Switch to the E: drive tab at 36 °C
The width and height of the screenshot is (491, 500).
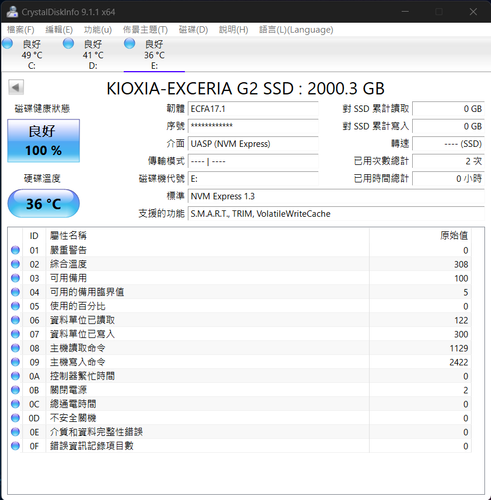[154, 55]
